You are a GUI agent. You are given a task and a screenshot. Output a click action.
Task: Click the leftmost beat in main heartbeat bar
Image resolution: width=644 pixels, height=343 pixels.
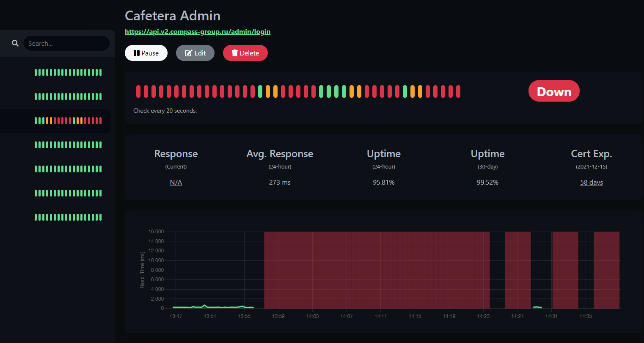pyautogui.click(x=138, y=91)
